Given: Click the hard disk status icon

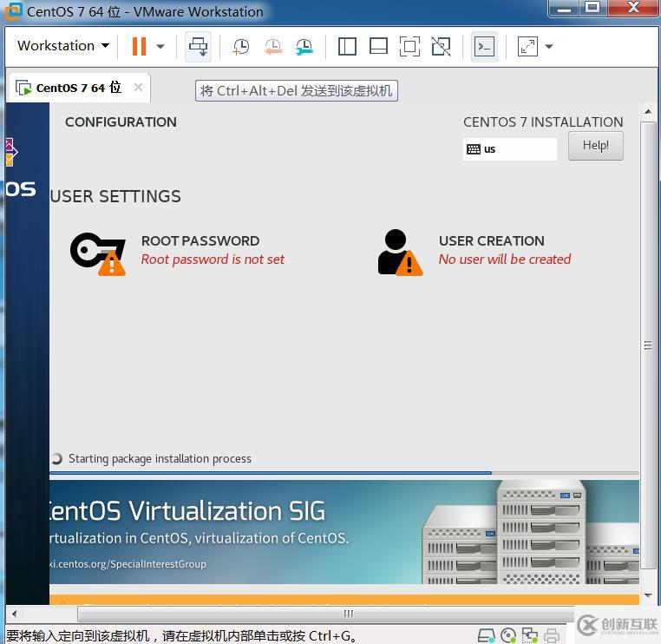Looking at the screenshot, I should [x=487, y=635].
